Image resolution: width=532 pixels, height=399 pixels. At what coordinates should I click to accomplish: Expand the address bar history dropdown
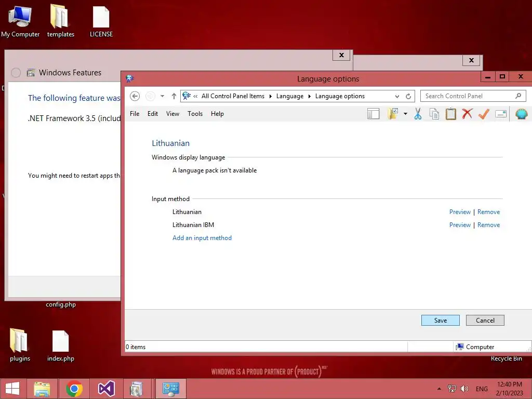coord(397,96)
